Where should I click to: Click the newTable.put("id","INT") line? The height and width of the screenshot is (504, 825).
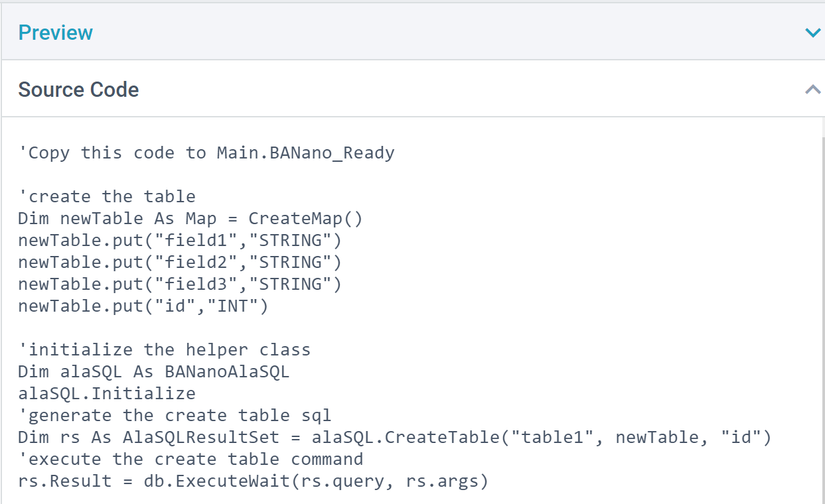tap(143, 306)
